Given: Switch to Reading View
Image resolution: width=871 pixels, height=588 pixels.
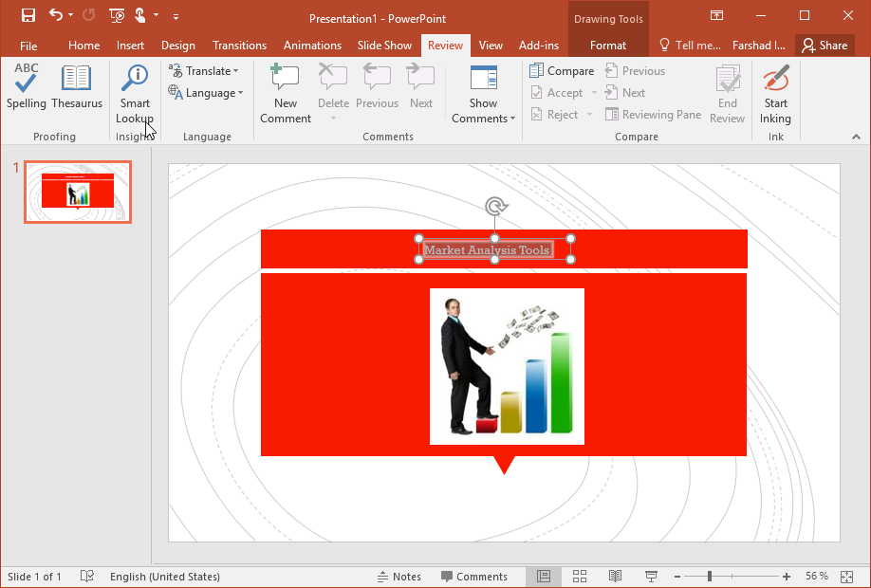Looking at the screenshot, I should (x=615, y=577).
